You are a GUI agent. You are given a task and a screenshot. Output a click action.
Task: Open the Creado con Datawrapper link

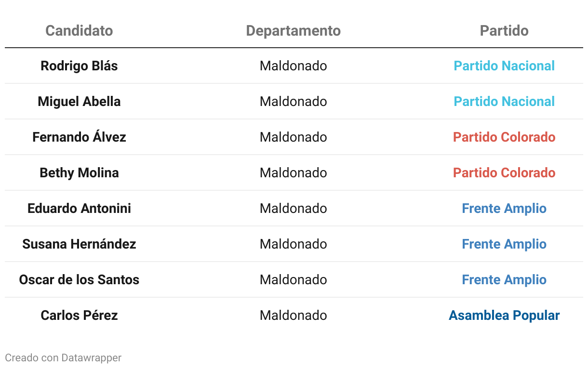point(63,358)
